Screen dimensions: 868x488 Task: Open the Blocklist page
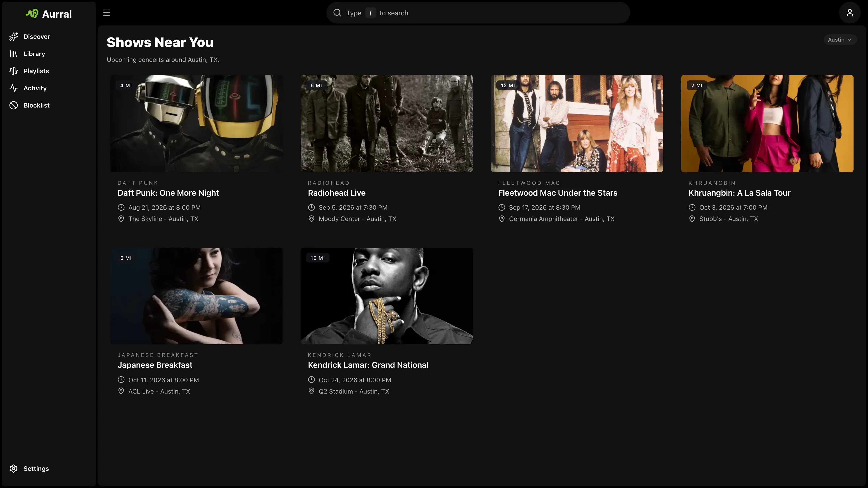(x=36, y=106)
